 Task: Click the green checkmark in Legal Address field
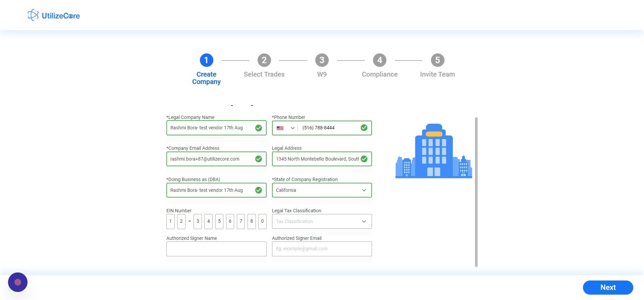pyautogui.click(x=364, y=159)
